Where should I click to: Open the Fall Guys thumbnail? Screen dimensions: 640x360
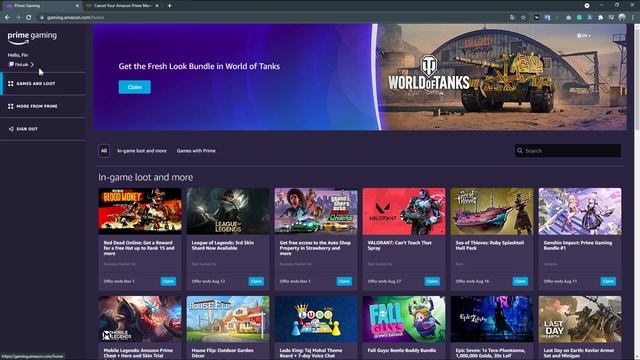coord(404,319)
